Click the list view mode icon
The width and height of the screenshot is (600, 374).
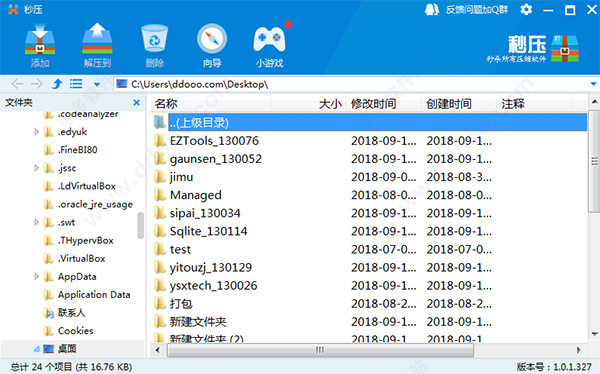pos(76,84)
